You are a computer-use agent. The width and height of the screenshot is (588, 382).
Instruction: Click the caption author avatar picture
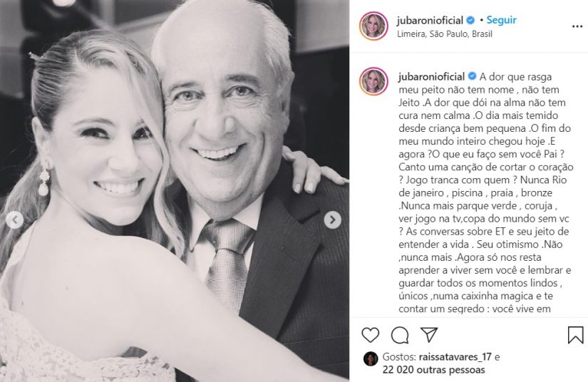373,81
